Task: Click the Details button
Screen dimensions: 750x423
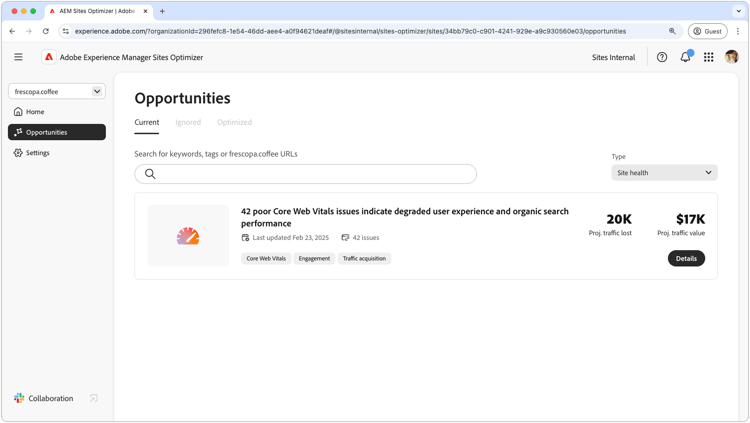Action: (686, 258)
